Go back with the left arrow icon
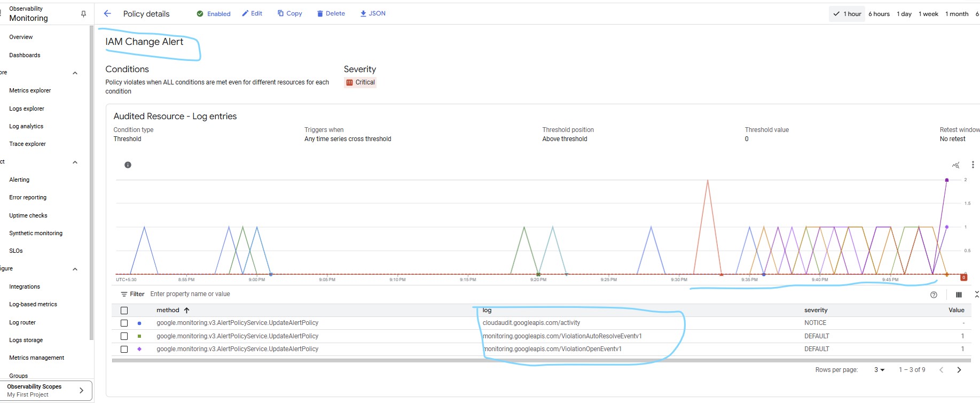Viewport: 980px width, 403px height. pyautogui.click(x=107, y=13)
